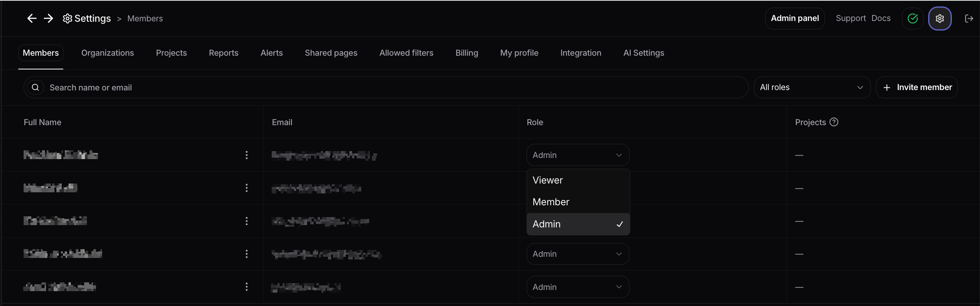Choose Viewer from the role list
Screen dimensions: 980x306
[x=578, y=180]
